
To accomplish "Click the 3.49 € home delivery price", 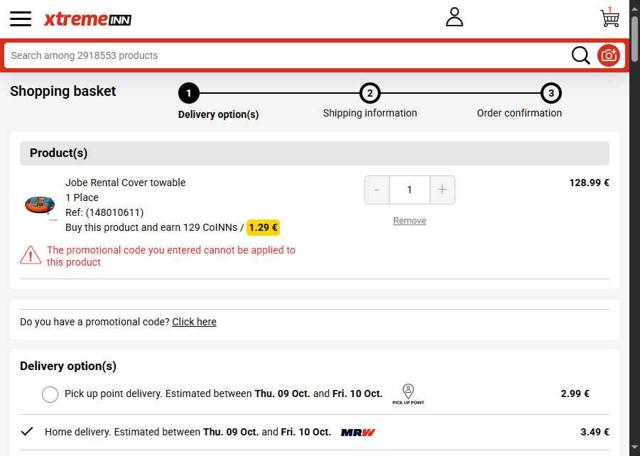I will coord(595,432).
